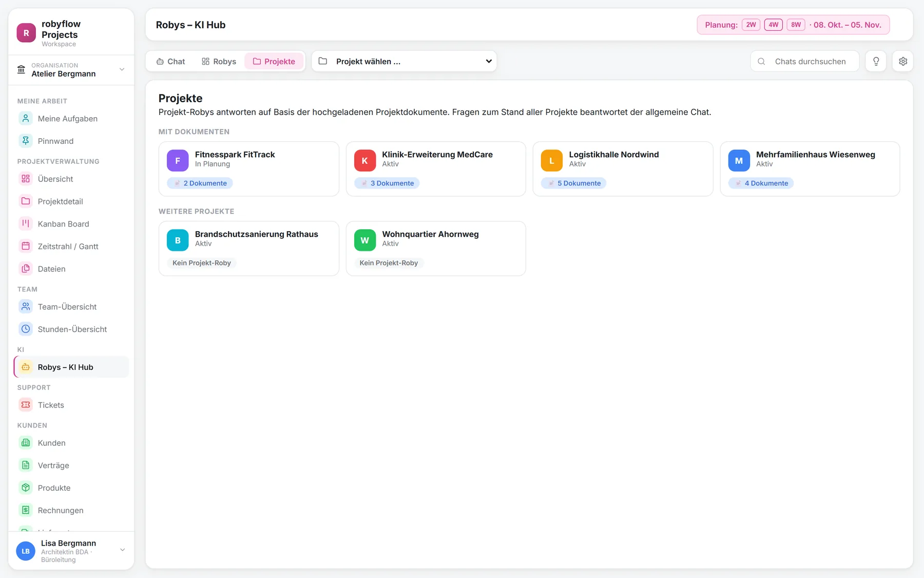Open Wohnquartier Ahornweg project card
This screenshot has height=578, width=924.
click(x=436, y=249)
